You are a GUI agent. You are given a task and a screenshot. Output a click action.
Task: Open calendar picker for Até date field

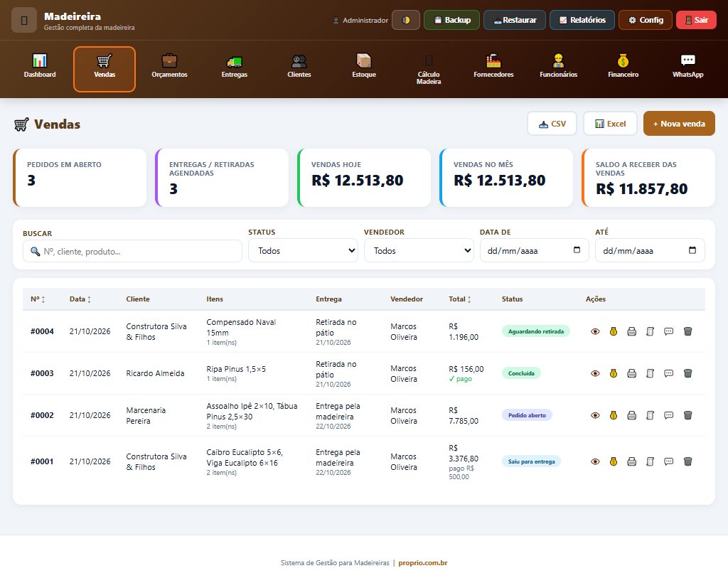click(x=692, y=250)
